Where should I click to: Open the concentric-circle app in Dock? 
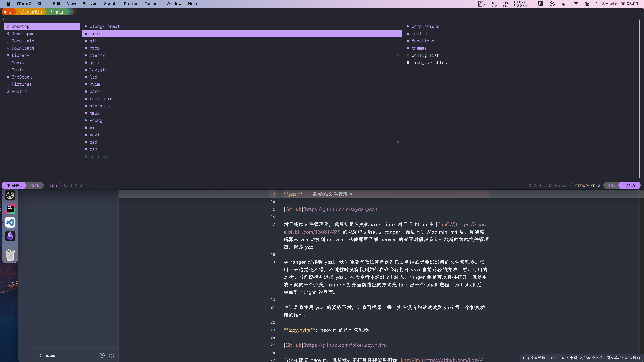[x=10, y=195]
